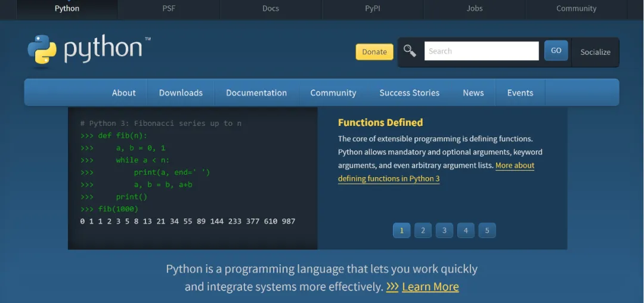Click the magnifying glass search icon

[x=410, y=51]
